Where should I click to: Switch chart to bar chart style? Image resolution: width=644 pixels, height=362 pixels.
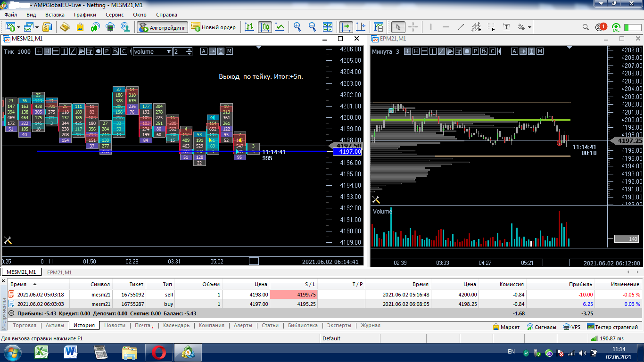point(249,27)
